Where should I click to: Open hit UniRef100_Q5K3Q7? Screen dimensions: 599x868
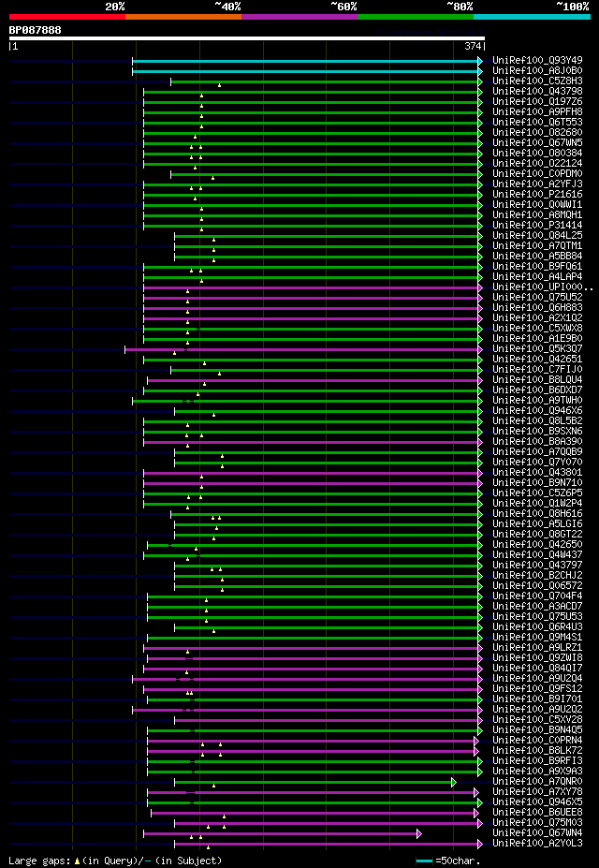pyautogui.click(x=537, y=348)
